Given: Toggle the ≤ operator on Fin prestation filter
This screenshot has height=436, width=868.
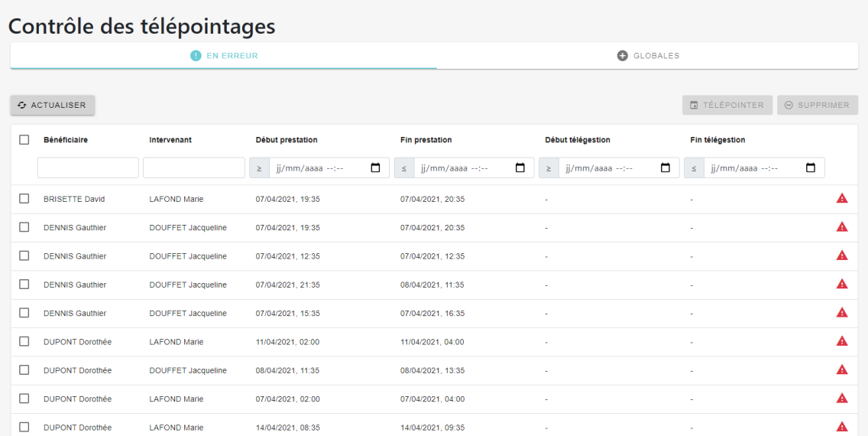Looking at the screenshot, I should pos(404,168).
